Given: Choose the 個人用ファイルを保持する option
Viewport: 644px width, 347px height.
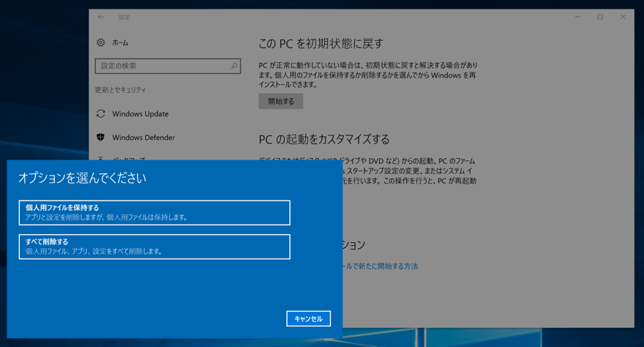Looking at the screenshot, I should pos(154,213).
